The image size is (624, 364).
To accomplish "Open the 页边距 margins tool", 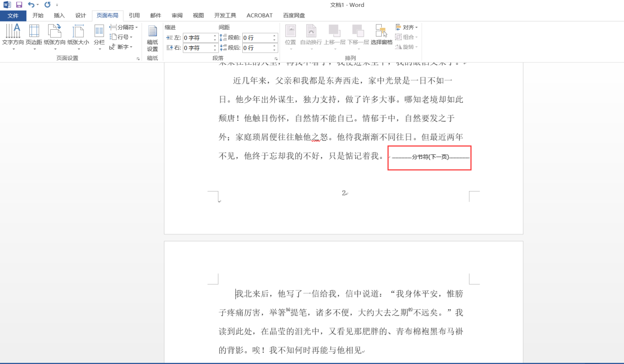I will click(34, 37).
